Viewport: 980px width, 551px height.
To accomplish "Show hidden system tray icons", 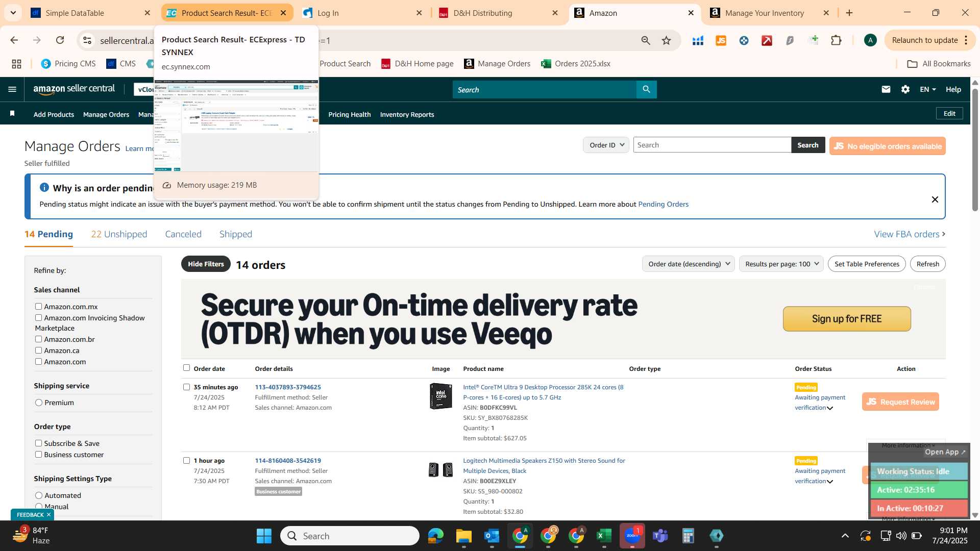I will pyautogui.click(x=845, y=536).
